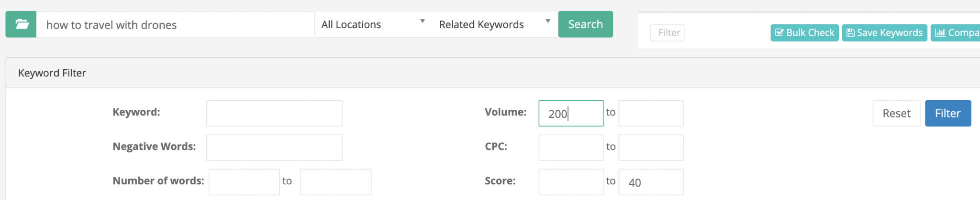Click the Save Keywords button
The height and width of the screenshot is (200, 980).
pyautogui.click(x=884, y=33)
